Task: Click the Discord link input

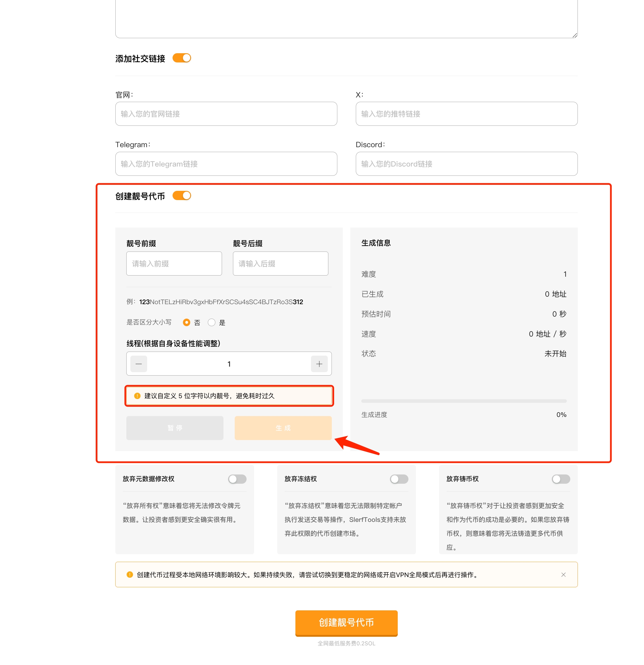Action: (x=466, y=164)
